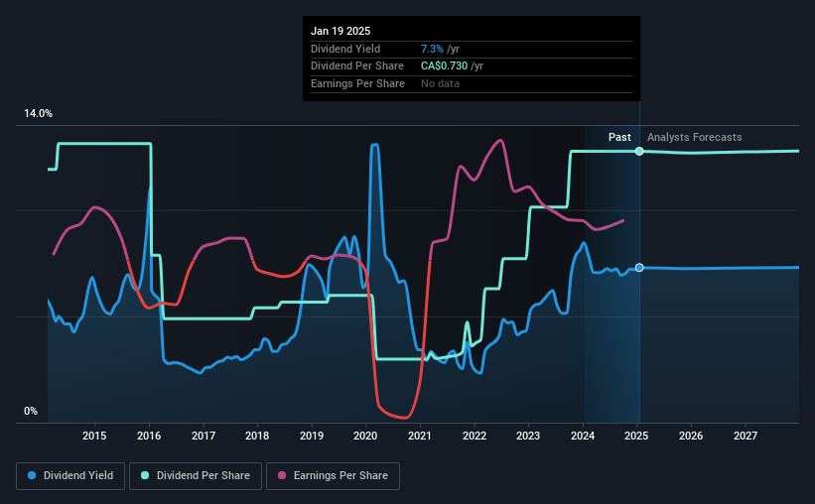
Task: Click the 2022 x-axis label
Action: pos(475,436)
